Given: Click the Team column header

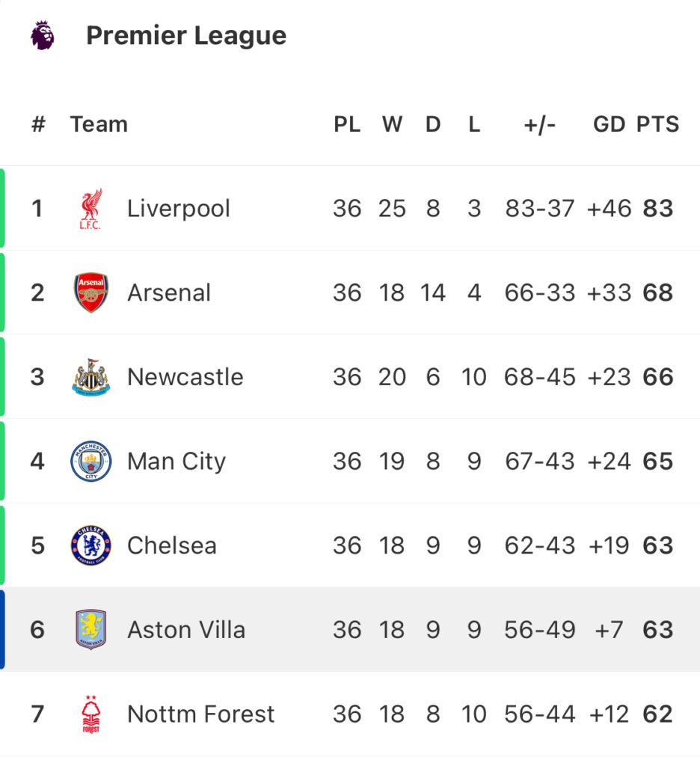Looking at the screenshot, I should point(99,124).
